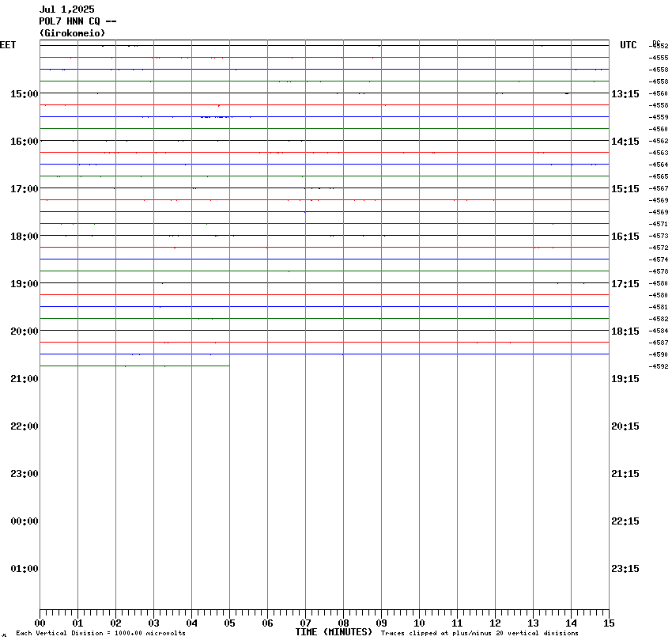Select minute tick label "07" on x-axis
This screenshot has width=672, height=644.
click(306, 623)
